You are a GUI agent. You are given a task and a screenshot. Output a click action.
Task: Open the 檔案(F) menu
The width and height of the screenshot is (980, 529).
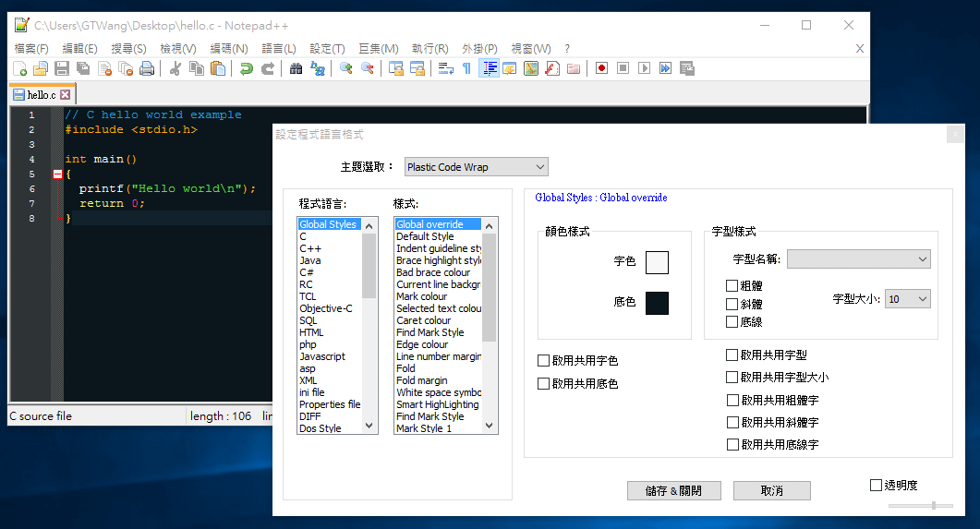pyautogui.click(x=31, y=49)
